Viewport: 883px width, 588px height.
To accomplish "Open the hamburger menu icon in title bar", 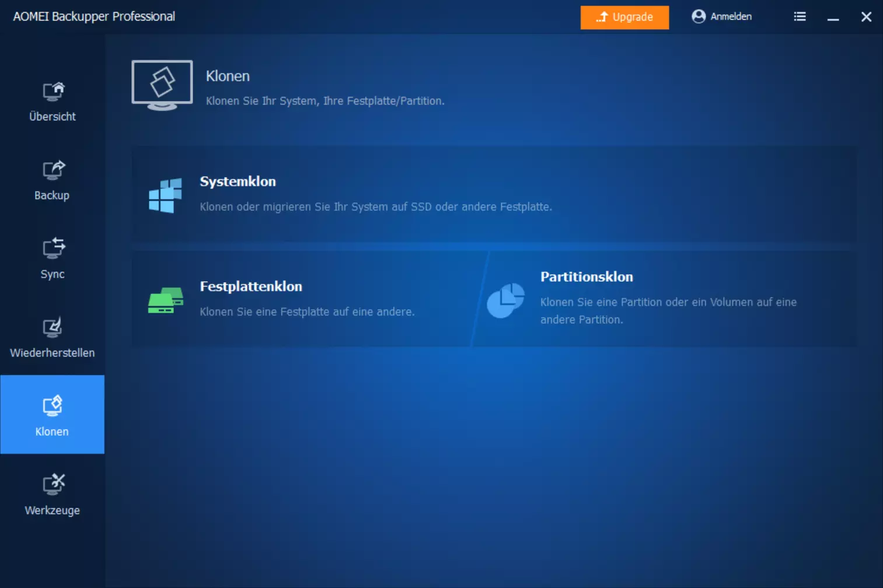I will click(800, 16).
